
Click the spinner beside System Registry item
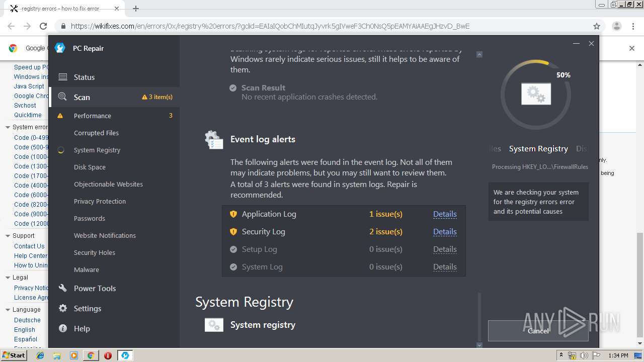click(x=61, y=150)
